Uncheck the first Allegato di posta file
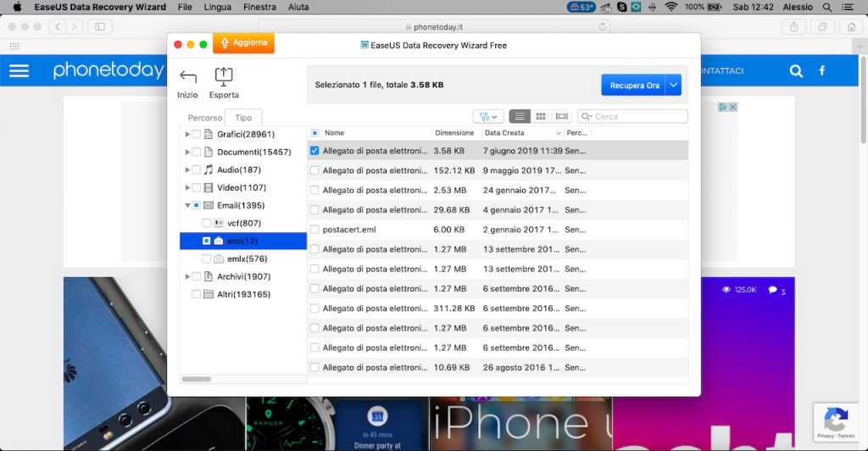 point(314,151)
